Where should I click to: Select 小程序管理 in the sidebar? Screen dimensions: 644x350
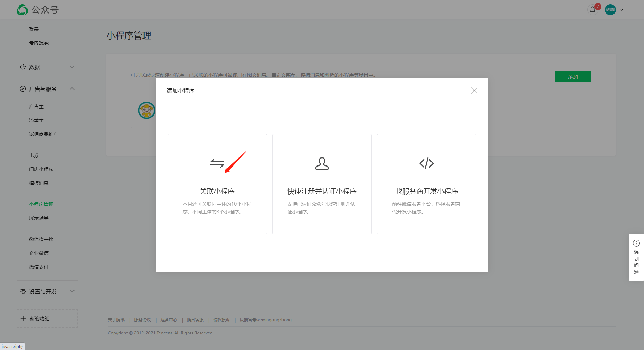tap(41, 204)
